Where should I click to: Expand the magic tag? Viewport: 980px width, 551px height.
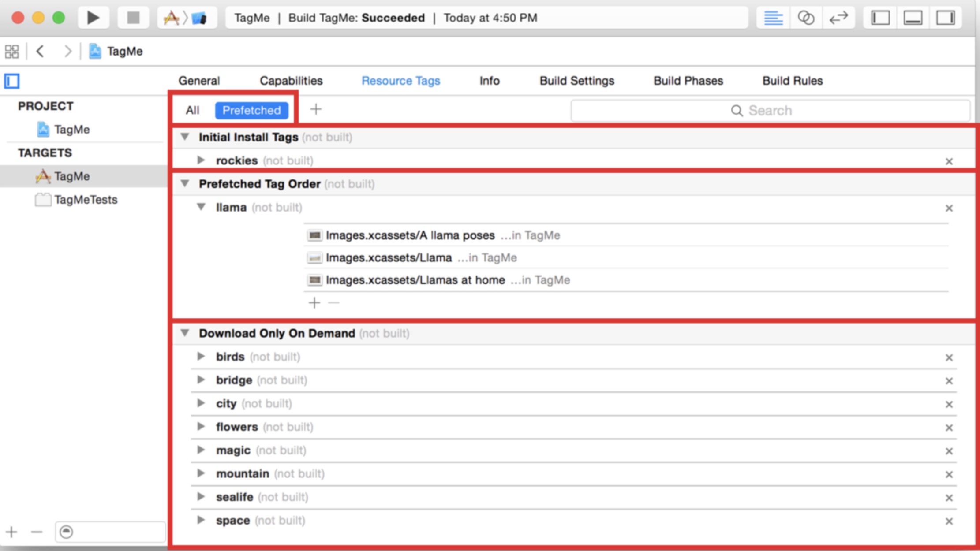point(201,450)
